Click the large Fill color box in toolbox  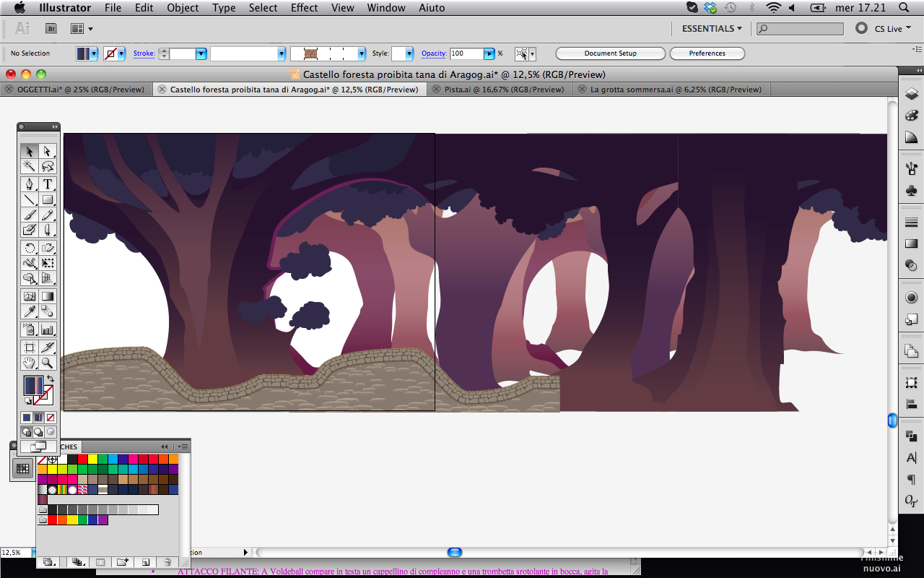pyautogui.click(x=33, y=385)
